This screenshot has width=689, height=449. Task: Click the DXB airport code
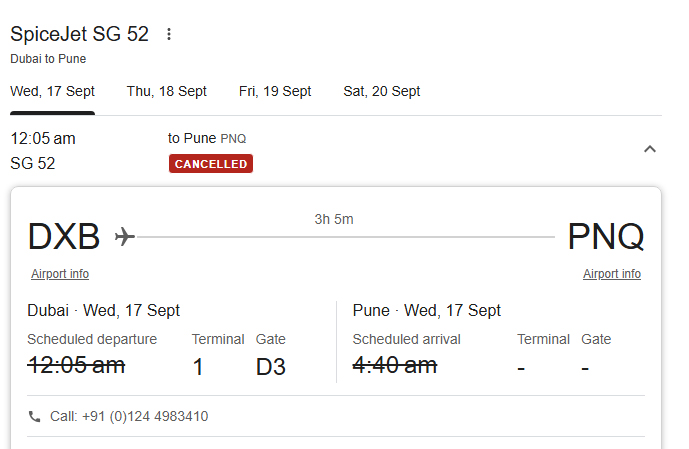tap(64, 237)
